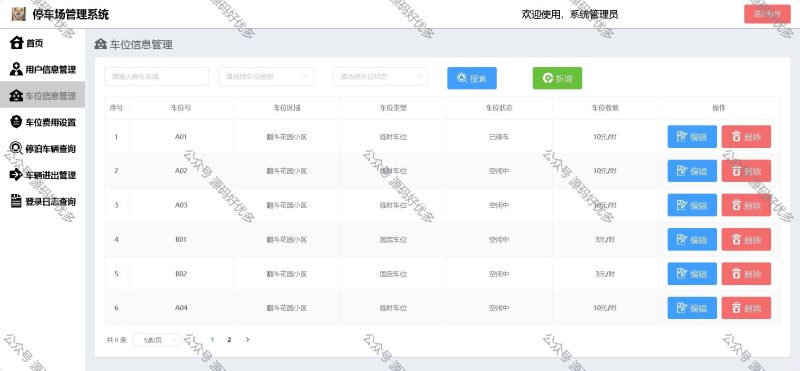Click 已停车 status in row A01
Viewport: 800px width, 371px height.
click(x=499, y=137)
